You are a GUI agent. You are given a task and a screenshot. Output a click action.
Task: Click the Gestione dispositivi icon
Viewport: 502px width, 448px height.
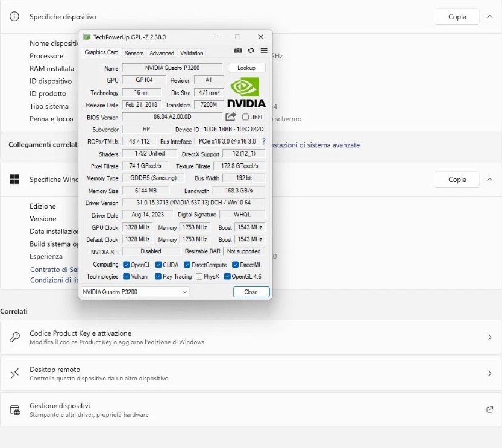[15, 410]
